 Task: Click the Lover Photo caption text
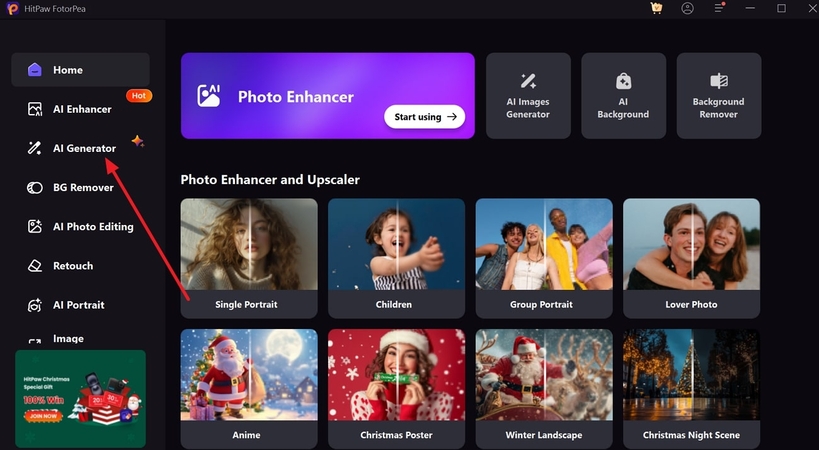pyautogui.click(x=691, y=304)
